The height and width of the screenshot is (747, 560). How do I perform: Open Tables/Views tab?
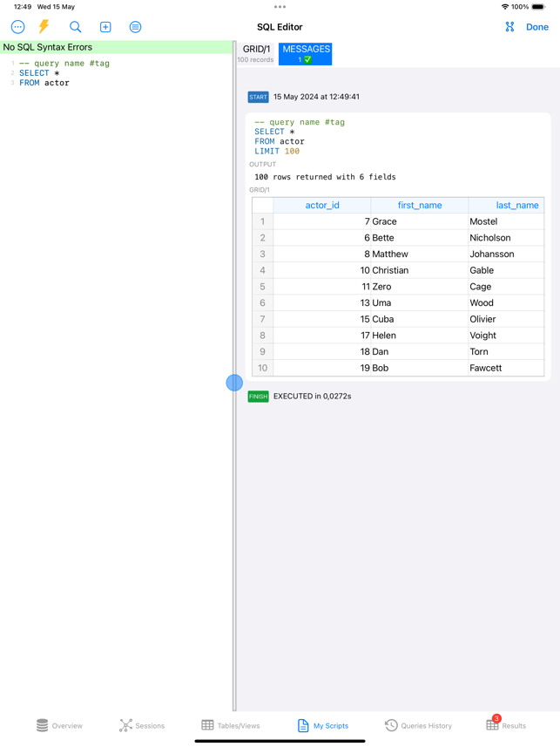tap(231, 725)
